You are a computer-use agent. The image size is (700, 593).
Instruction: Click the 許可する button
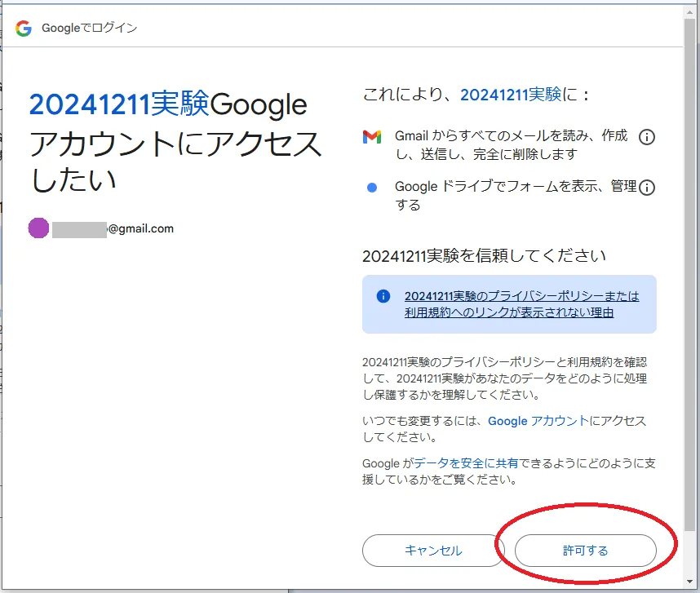click(x=585, y=551)
